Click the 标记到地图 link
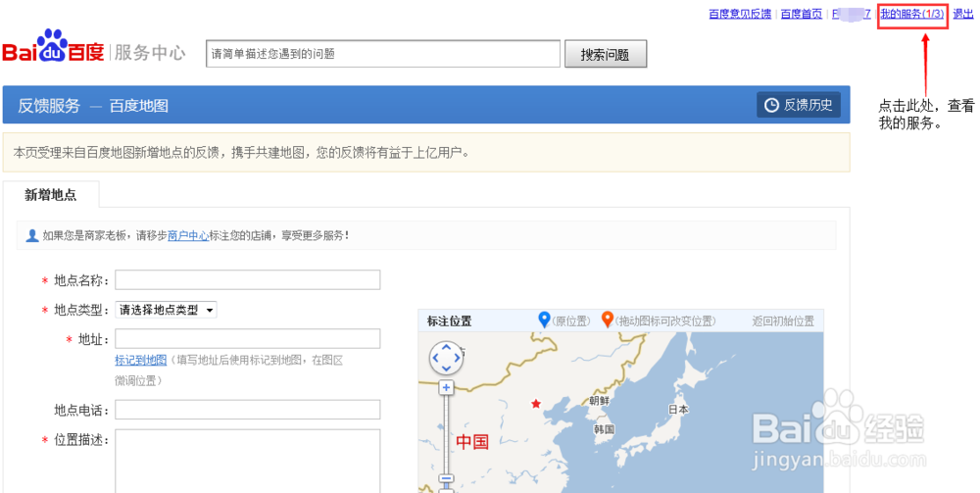The image size is (980, 493). pos(140,360)
